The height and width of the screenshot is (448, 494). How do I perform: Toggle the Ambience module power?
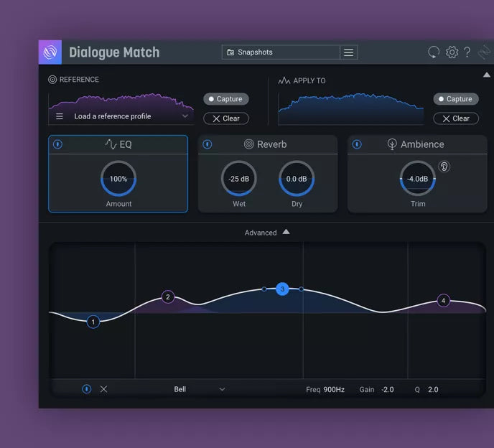pyautogui.click(x=357, y=144)
